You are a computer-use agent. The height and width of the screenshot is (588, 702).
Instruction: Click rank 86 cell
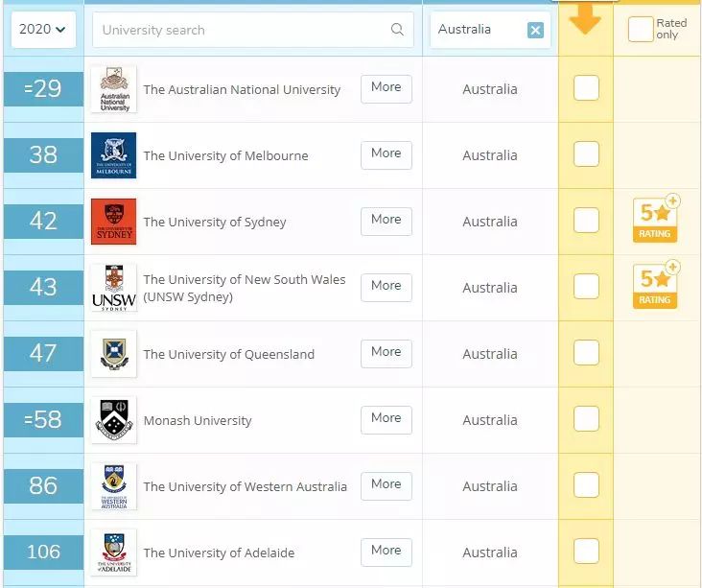click(43, 486)
